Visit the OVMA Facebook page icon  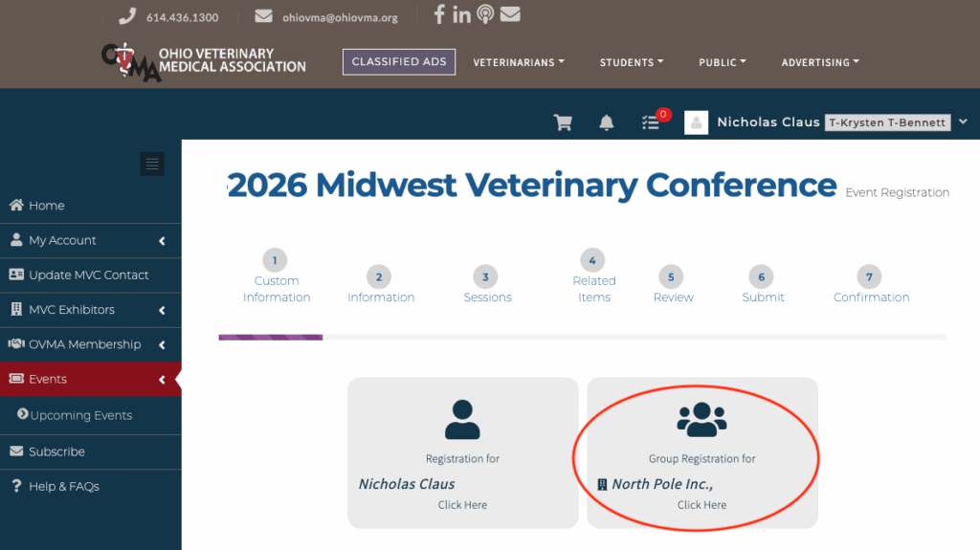click(439, 14)
